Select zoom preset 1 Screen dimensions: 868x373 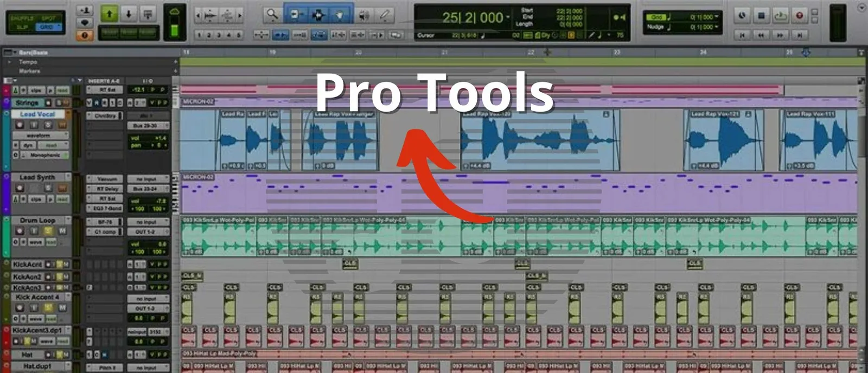pyautogui.click(x=199, y=35)
